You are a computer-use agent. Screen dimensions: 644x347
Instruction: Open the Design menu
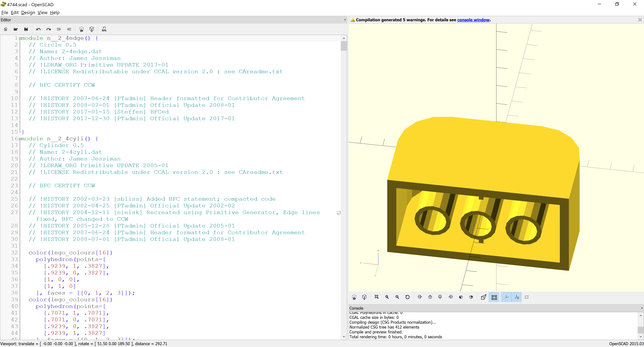pyautogui.click(x=28, y=13)
